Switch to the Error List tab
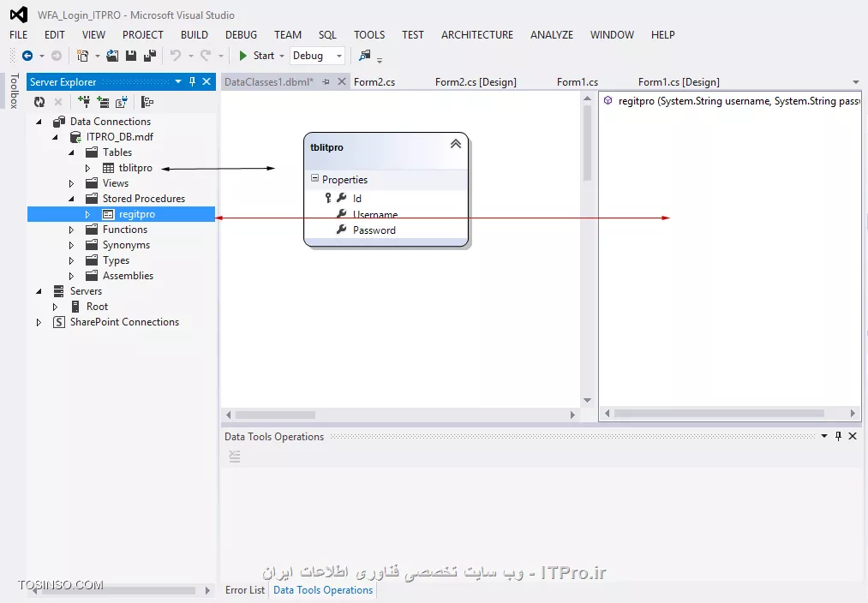This screenshot has width=868, height=603. point(245,589)
